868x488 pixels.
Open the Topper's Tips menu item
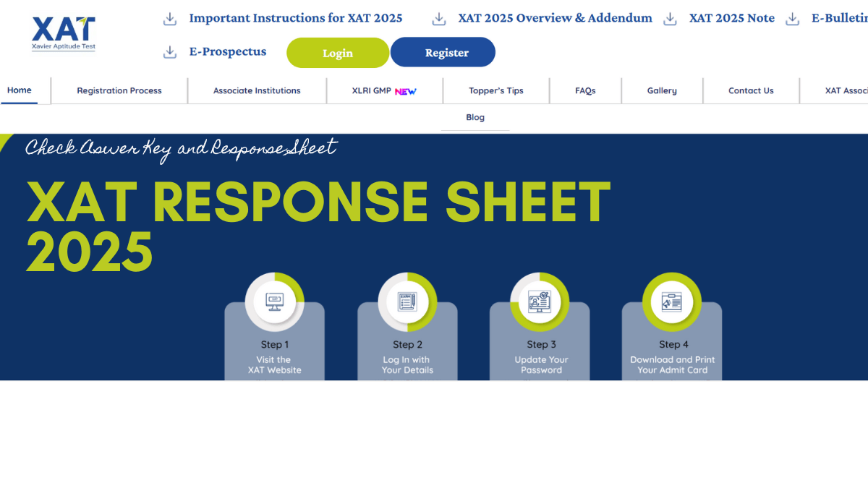click(496, 91)
